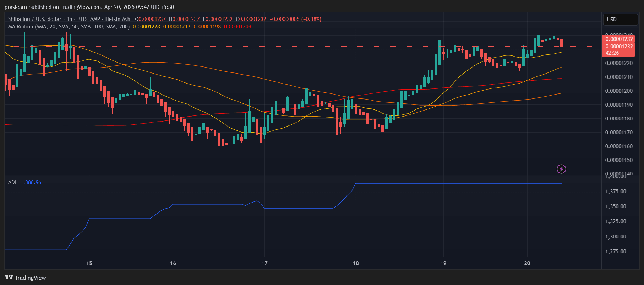This screenshot has height=285, width=644.
Task: Open the USD currency selector
Action: tap(620, 20)
